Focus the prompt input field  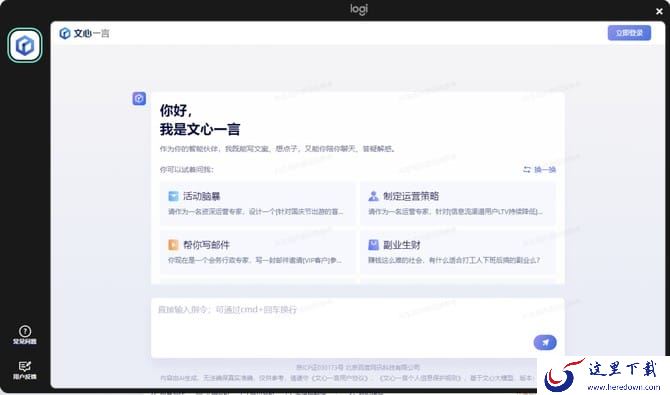(x=358, y=328)
